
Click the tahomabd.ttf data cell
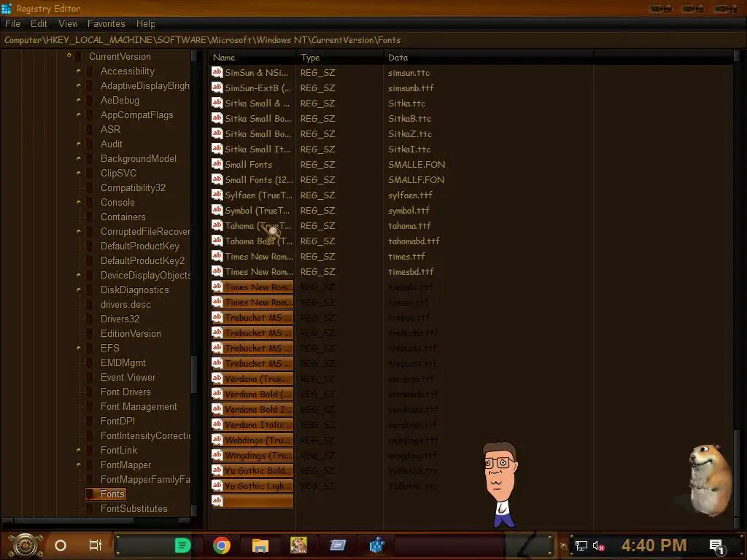[414, 241]
